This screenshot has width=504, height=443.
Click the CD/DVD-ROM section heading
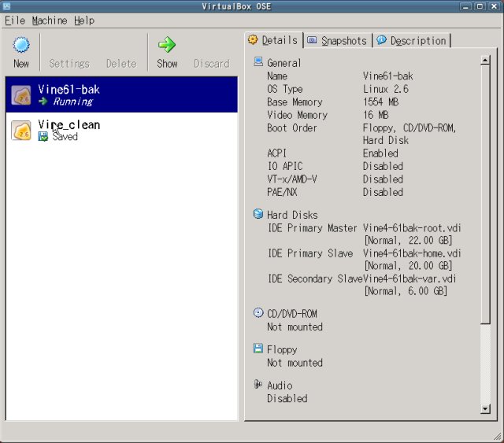[x=292, y=314]
